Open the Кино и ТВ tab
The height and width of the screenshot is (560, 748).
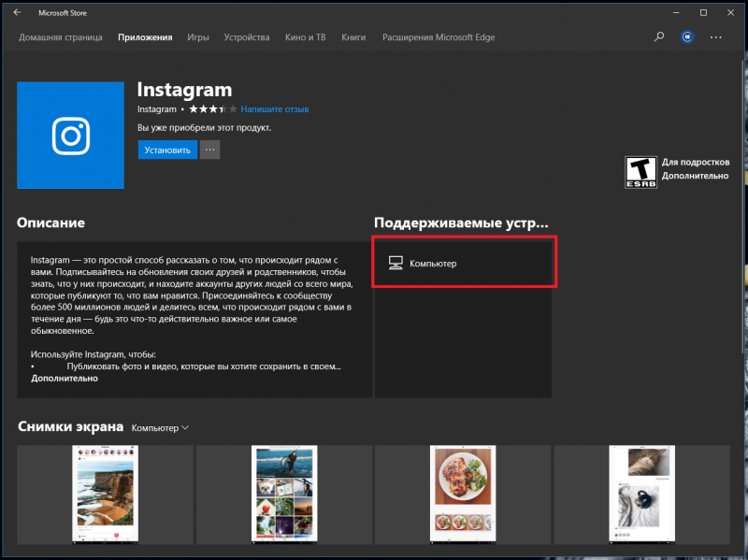(306, 37)
